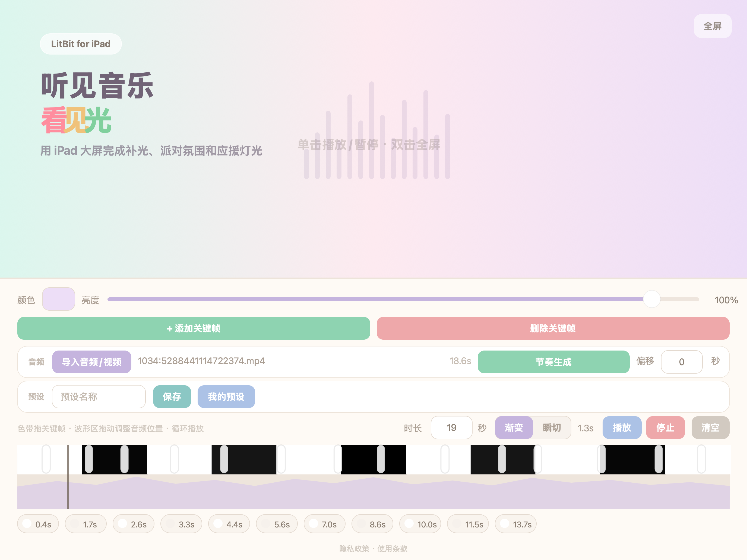This screenshot has height=560, width=747.
Task: Click the 时长 duration input field
Action: coord(451,428)
